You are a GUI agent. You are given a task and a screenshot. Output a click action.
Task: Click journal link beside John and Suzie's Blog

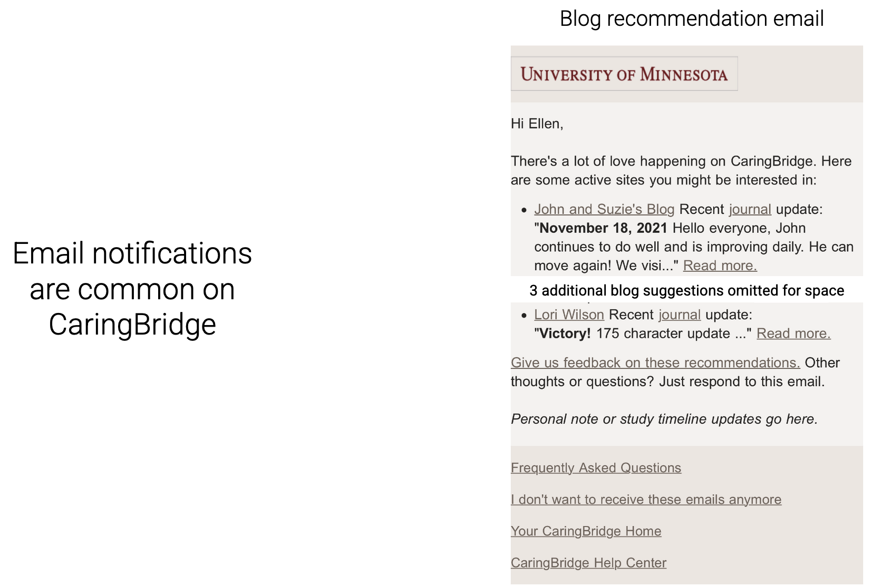coord(750,209)
